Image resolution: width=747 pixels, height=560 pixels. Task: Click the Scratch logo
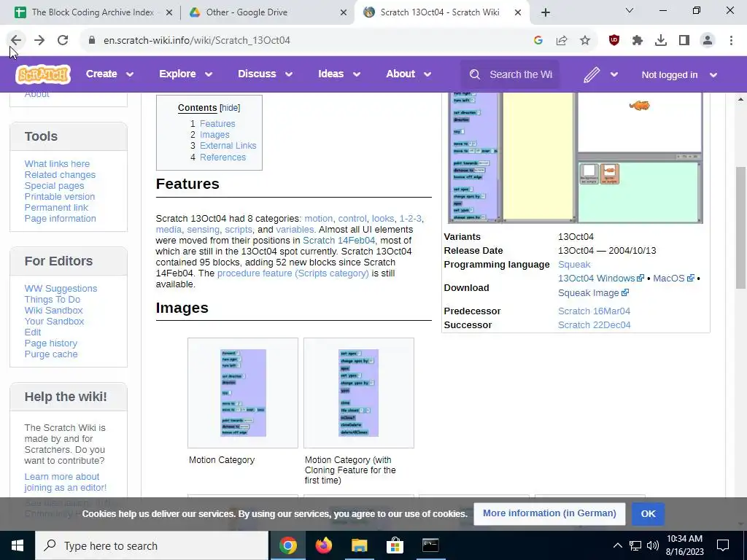pos(43,74)
